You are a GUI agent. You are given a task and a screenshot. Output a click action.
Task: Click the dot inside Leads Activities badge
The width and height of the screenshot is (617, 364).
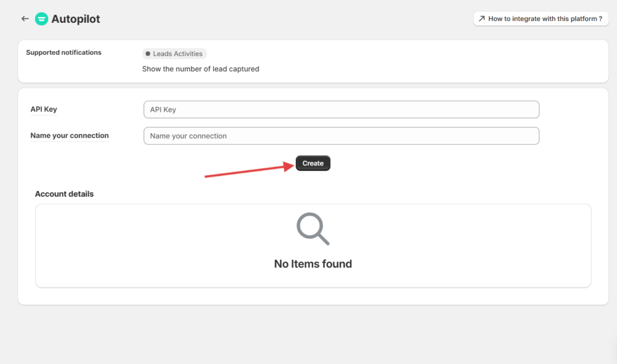[148, 54]
